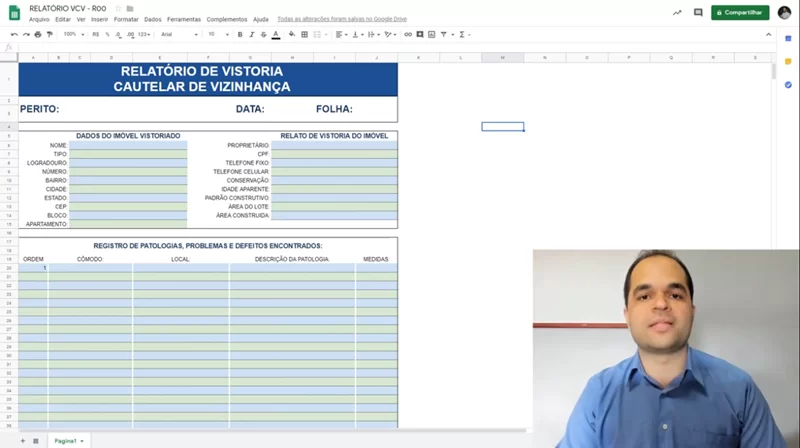Image resolution: width=800 pixels, height=448 pixels.
Task: Expand the merge cells dropdown arrow
Action: pyautogui.click(x=326, y=35)
